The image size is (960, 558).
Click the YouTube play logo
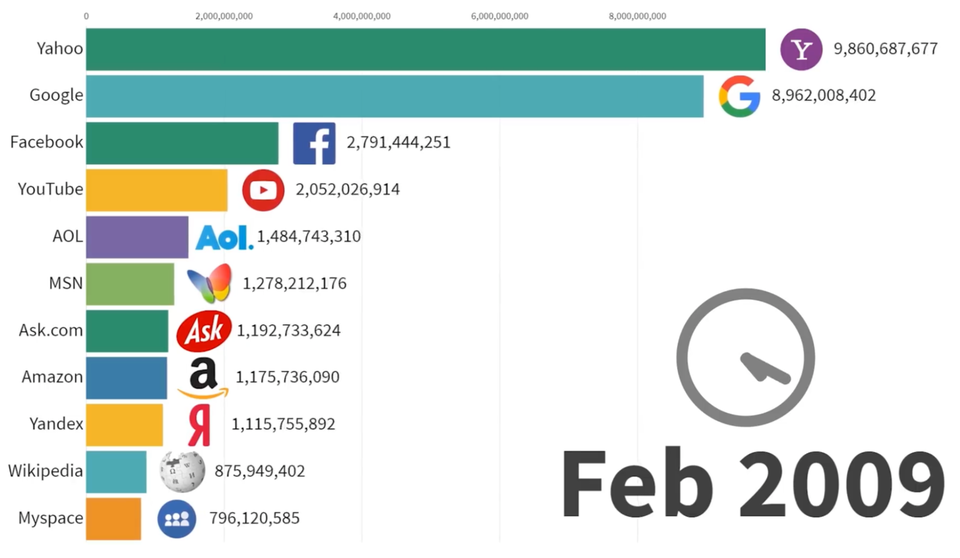(x=263, y=190)
